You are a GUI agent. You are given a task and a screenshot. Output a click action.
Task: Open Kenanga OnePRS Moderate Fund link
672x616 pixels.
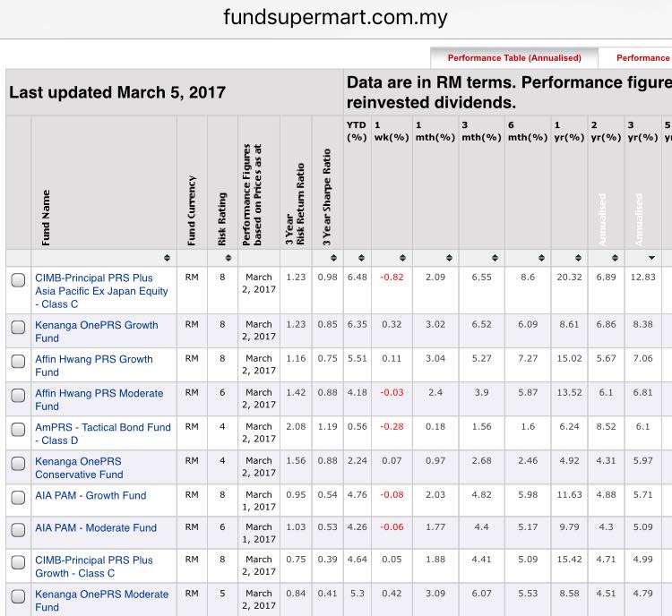(x=101, y=601)
